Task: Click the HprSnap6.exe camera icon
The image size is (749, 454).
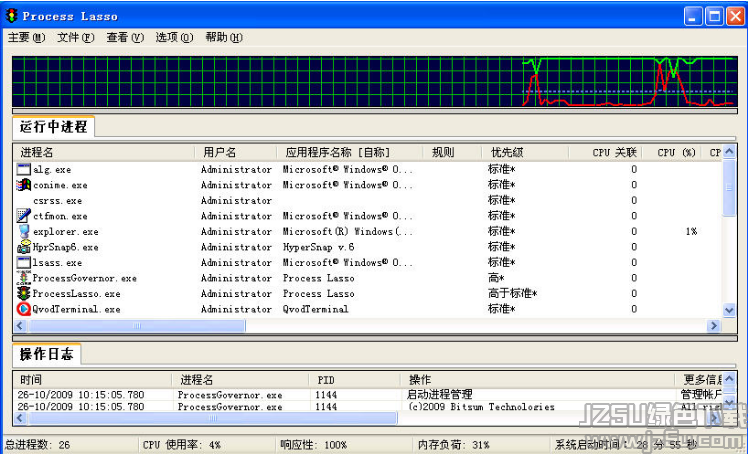Action: [x=23, y=247]
